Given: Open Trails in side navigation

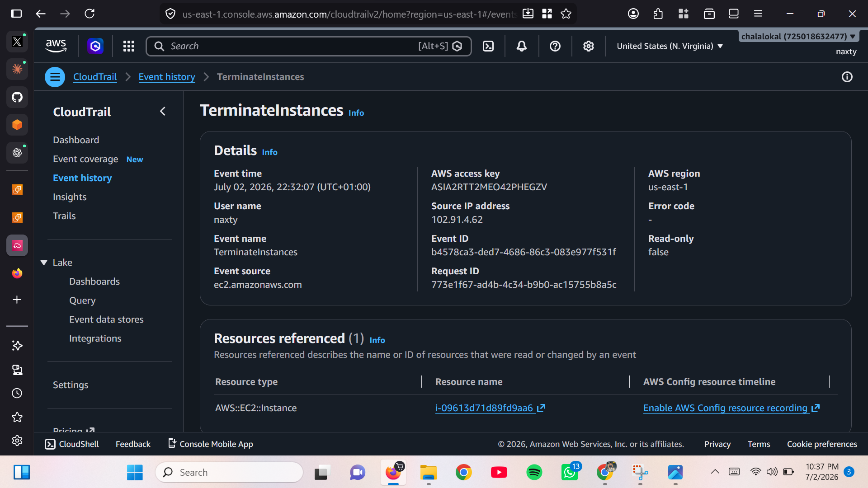Looking at the screenshot, I should pyautogui.click(x=64, y=216).
